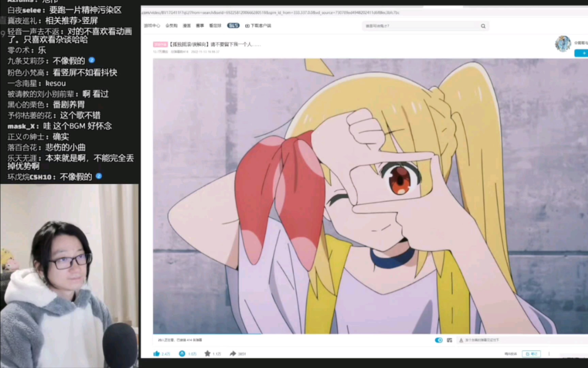Open the danmaku settings icon
588x368 pixels.
pyautogui.click(x=449, y=340)
